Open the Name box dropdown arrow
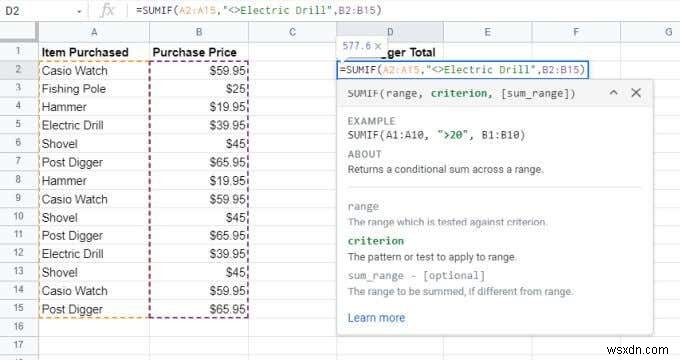Image resolution: width=680 pixels, height=360 pixels. (x=79, y=11)
